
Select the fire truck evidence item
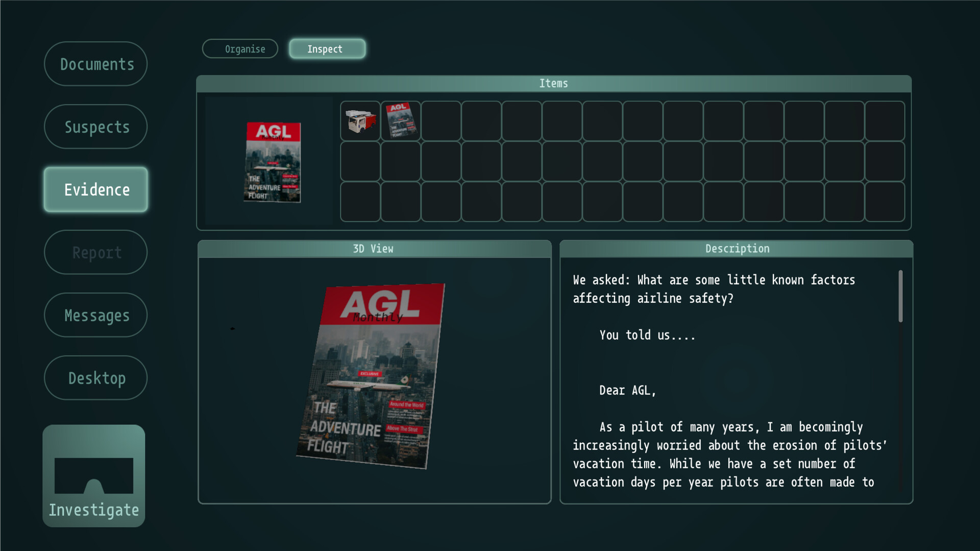tap(360, 121)
